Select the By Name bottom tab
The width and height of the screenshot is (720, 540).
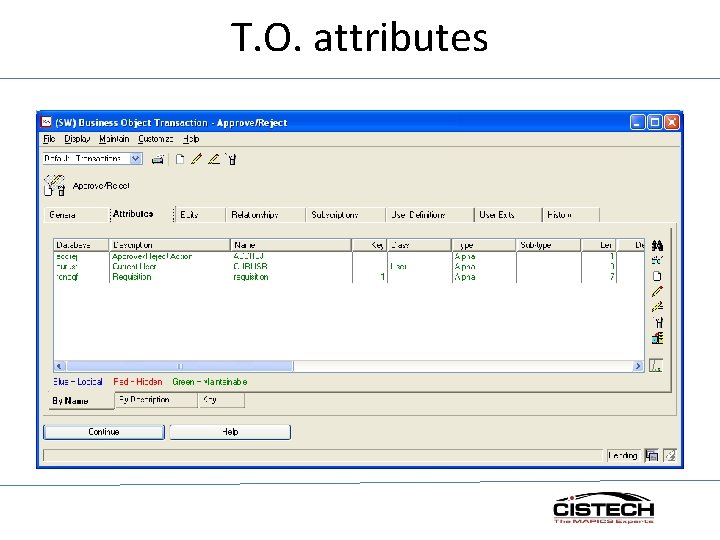(81, 401)
